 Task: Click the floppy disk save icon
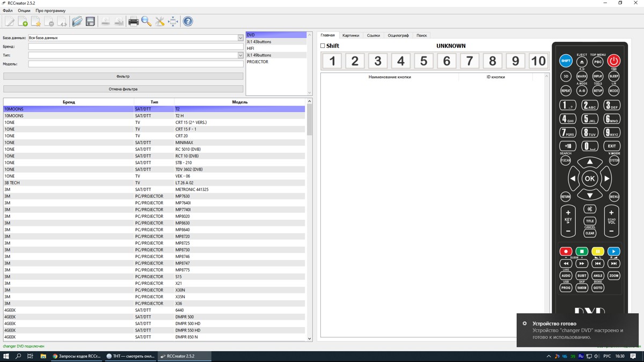[x=90, y=21]
